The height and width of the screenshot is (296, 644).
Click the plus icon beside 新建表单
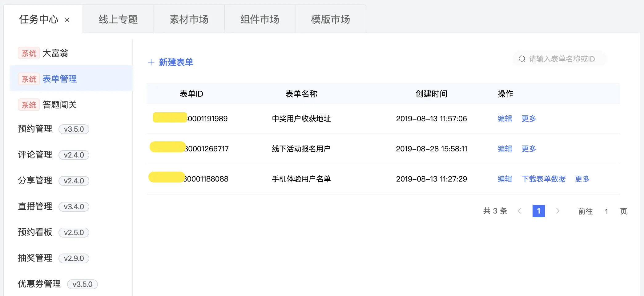151,62
